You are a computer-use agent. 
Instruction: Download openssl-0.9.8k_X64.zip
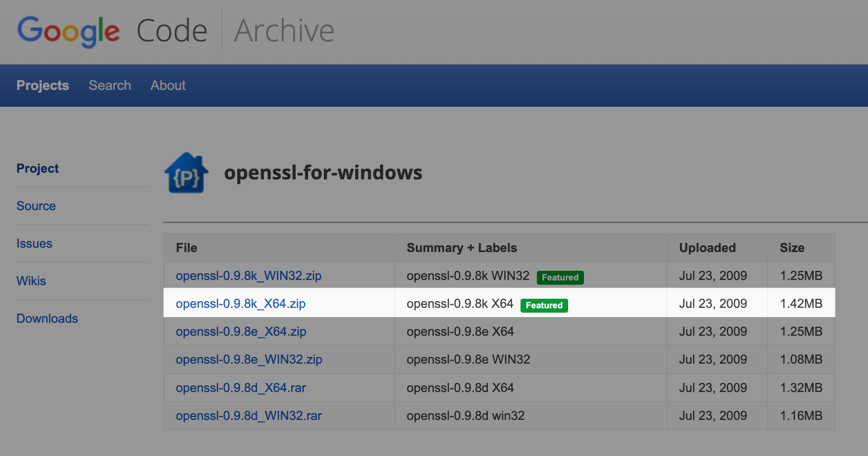241,304
